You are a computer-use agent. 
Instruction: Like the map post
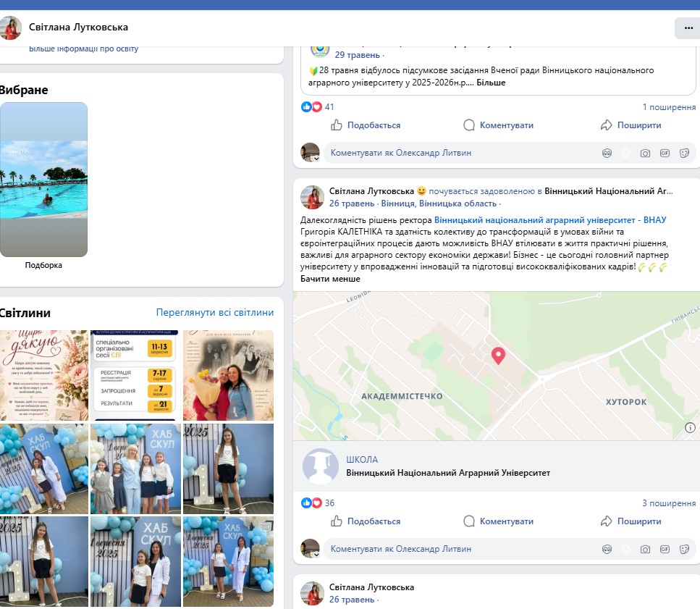tap(366, 521)
